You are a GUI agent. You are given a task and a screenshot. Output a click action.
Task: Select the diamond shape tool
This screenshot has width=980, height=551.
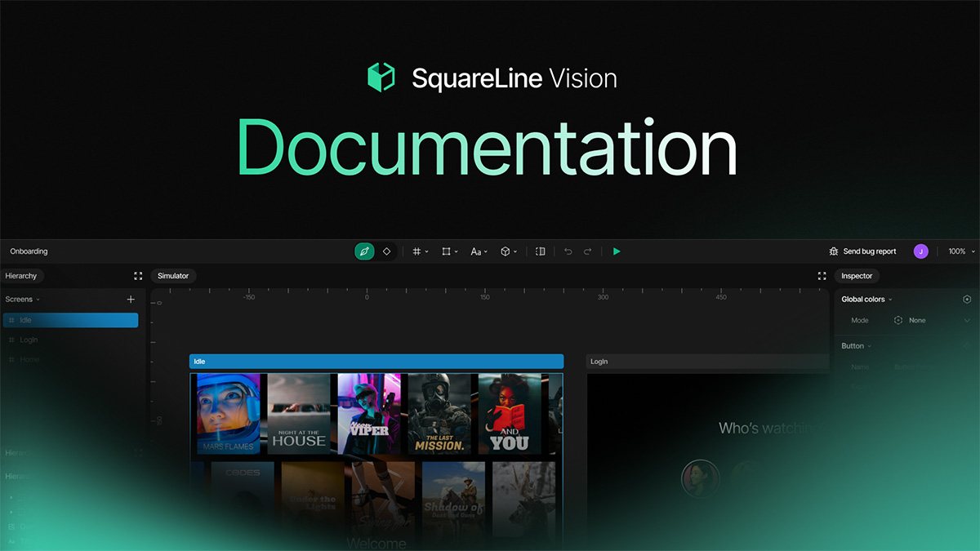[x=385, y=251]
